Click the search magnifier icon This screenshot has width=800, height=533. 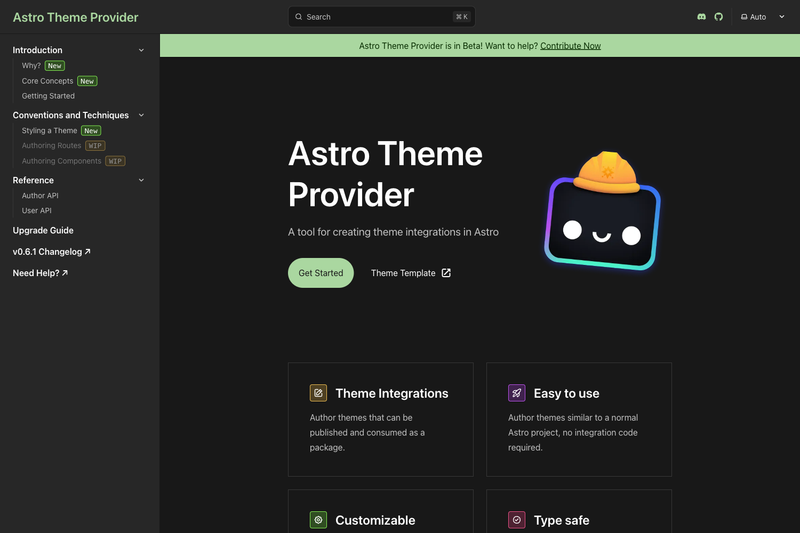[298, 17]
